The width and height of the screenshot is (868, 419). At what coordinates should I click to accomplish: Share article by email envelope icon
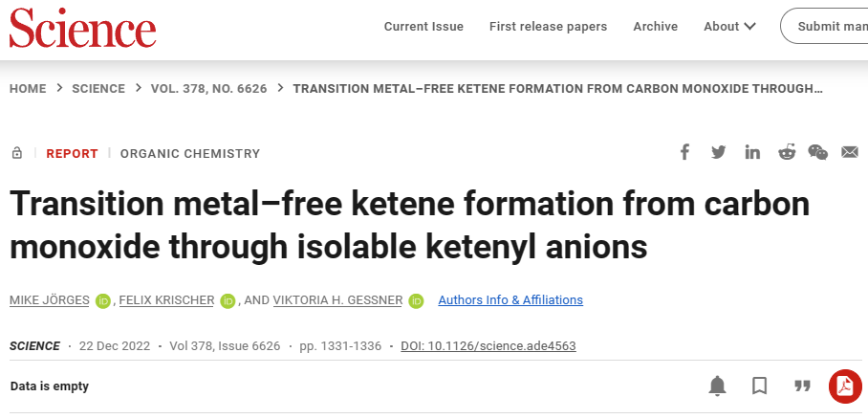coord(850,152)
